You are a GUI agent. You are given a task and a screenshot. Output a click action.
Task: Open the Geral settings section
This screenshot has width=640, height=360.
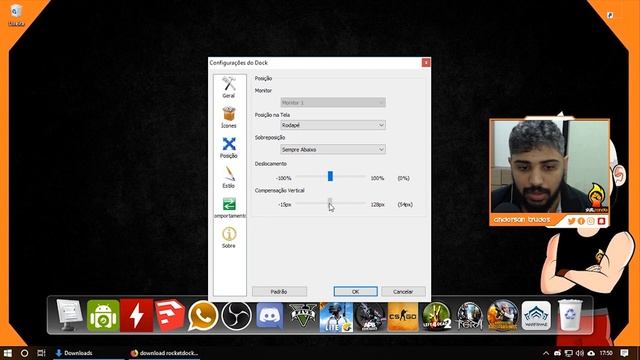pos(229,87)
